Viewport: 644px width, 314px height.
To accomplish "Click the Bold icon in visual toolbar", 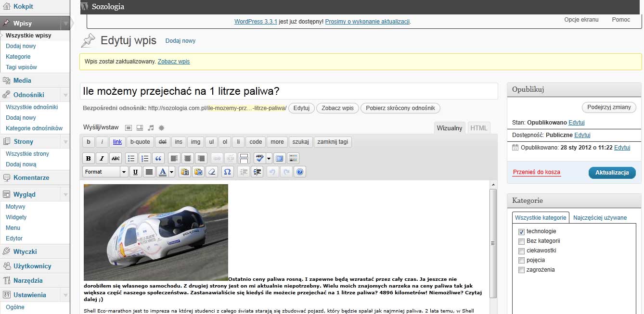I will tap(89, 158).
